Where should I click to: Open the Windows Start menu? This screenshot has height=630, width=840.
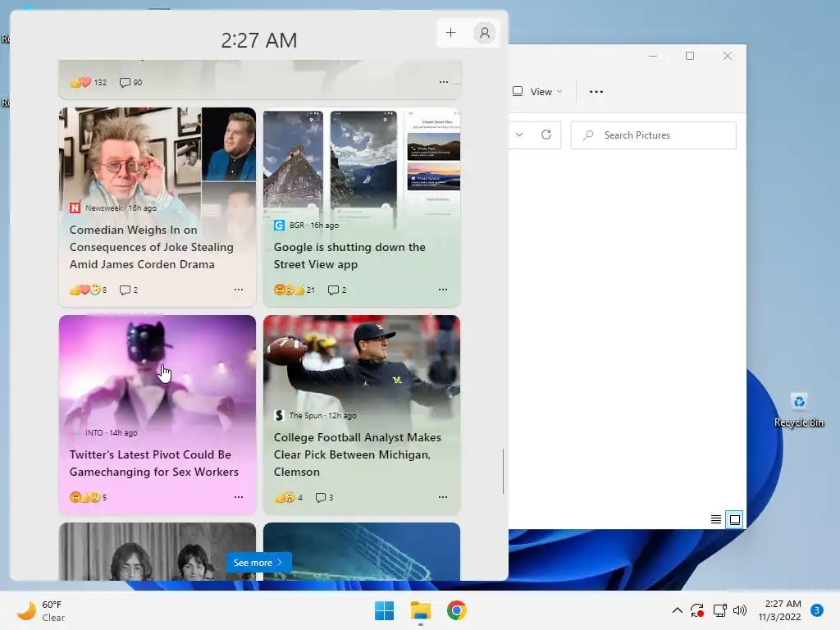click(x=384, y=610)
